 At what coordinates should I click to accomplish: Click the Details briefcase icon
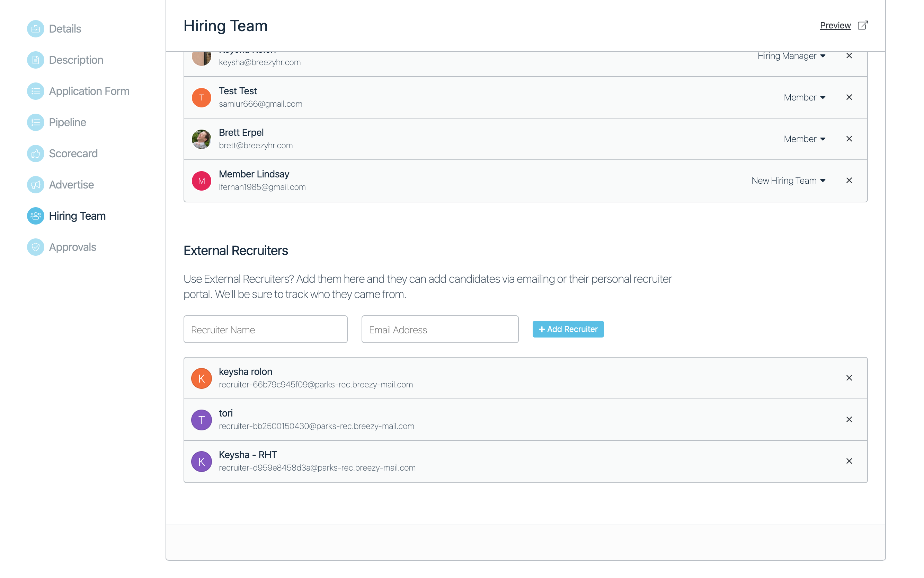pos(36,29)
